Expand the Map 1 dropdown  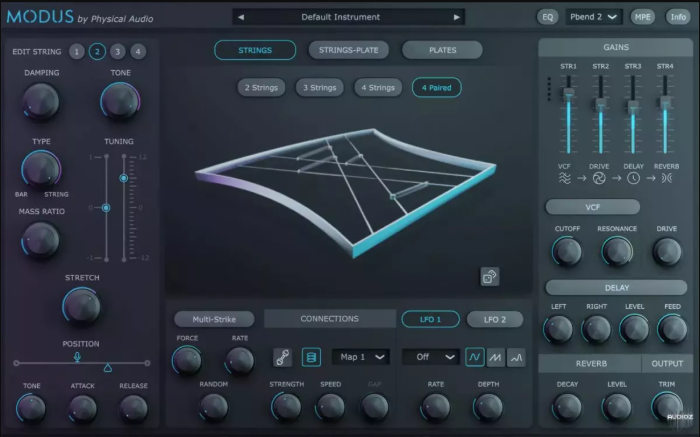pos(361,357)
